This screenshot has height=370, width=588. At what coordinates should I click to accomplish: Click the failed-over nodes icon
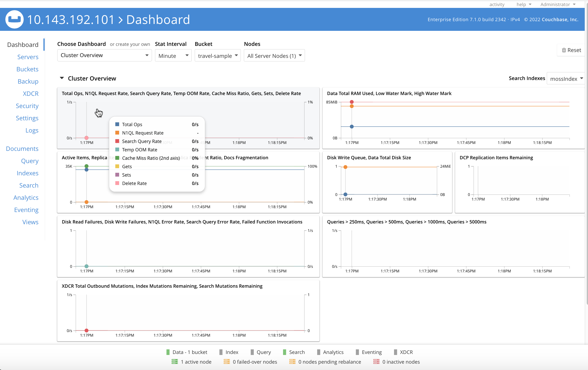point(226,362)
